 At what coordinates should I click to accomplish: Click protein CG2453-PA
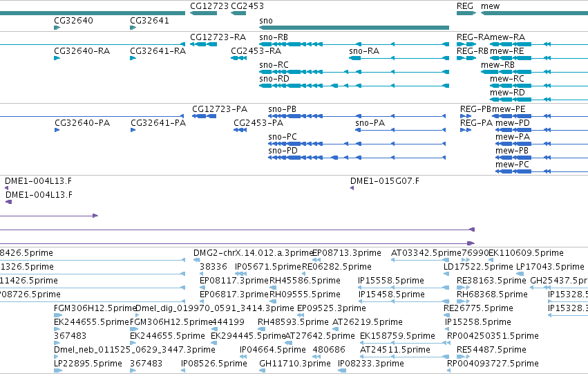pos(258,123)
